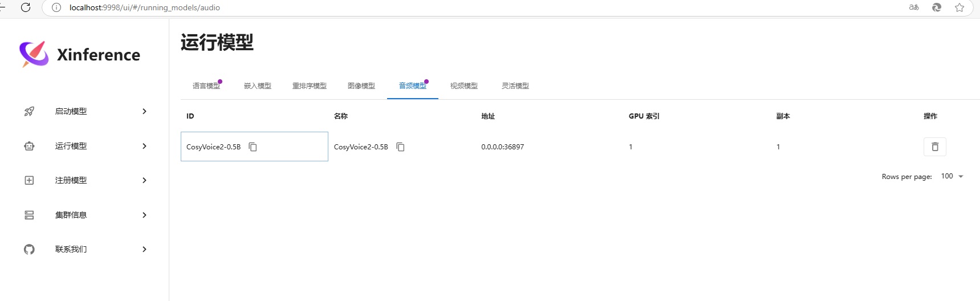Click the Xinference logo icon
980x301 pixels.
(34, 54)
